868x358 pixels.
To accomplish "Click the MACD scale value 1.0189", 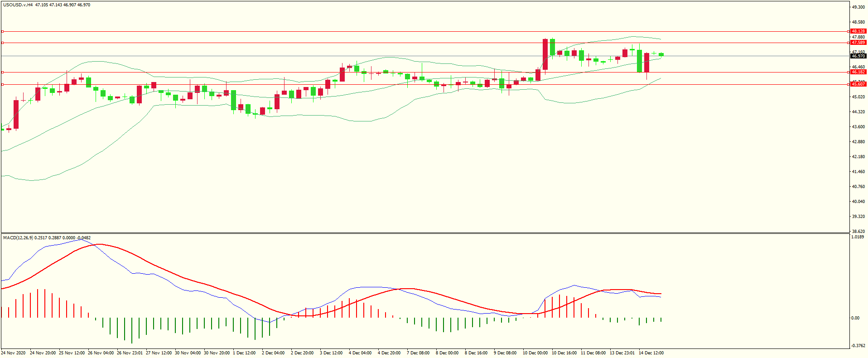I will click(x=858, y=237).
